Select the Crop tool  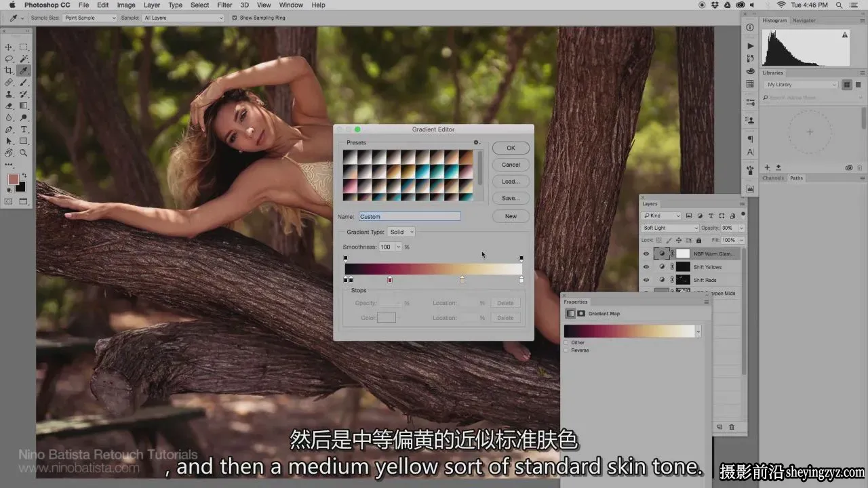tap(9, 70)
